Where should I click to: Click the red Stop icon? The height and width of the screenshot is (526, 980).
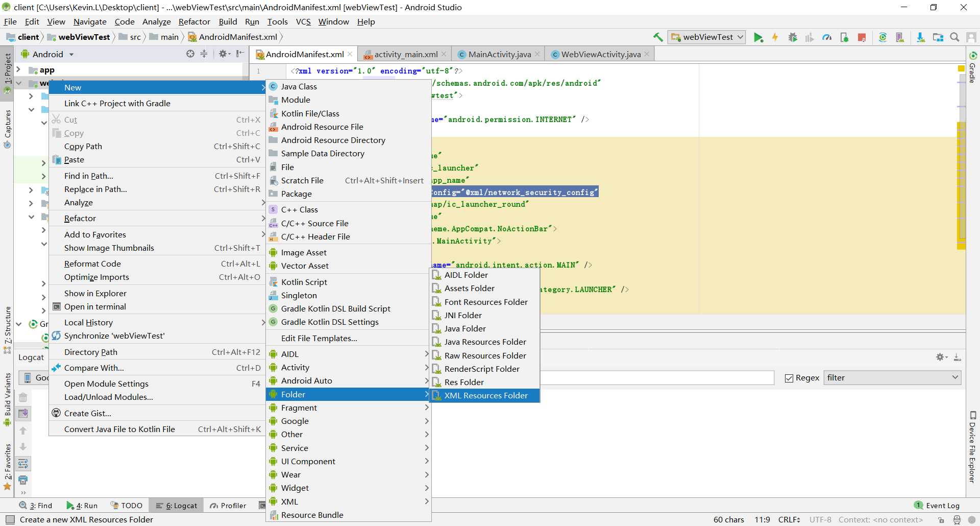(862, 37)
